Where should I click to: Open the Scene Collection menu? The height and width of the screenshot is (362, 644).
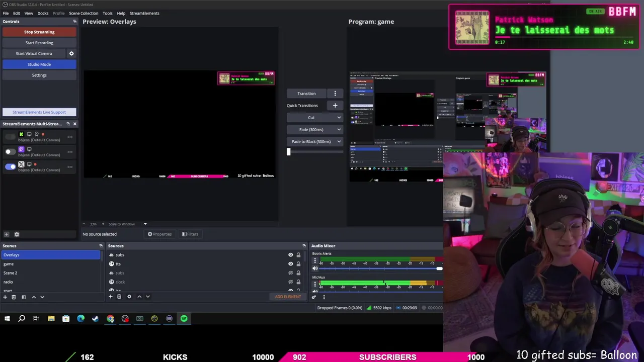pos(84,13)
